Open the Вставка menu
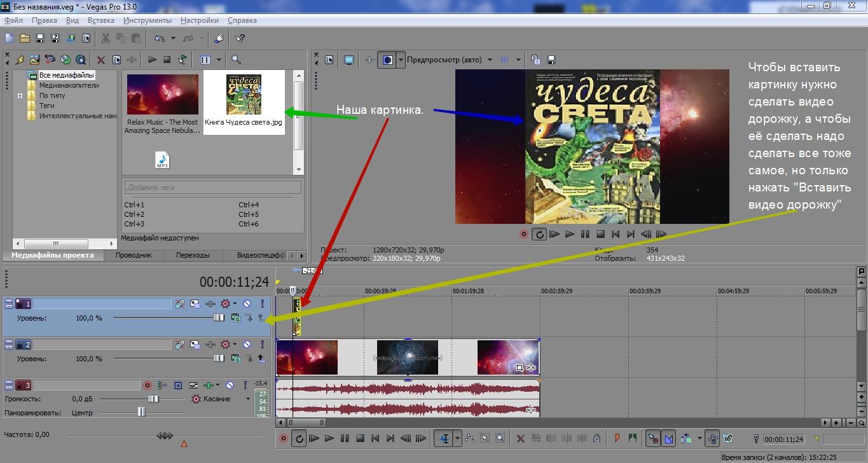 coord(100,20)
